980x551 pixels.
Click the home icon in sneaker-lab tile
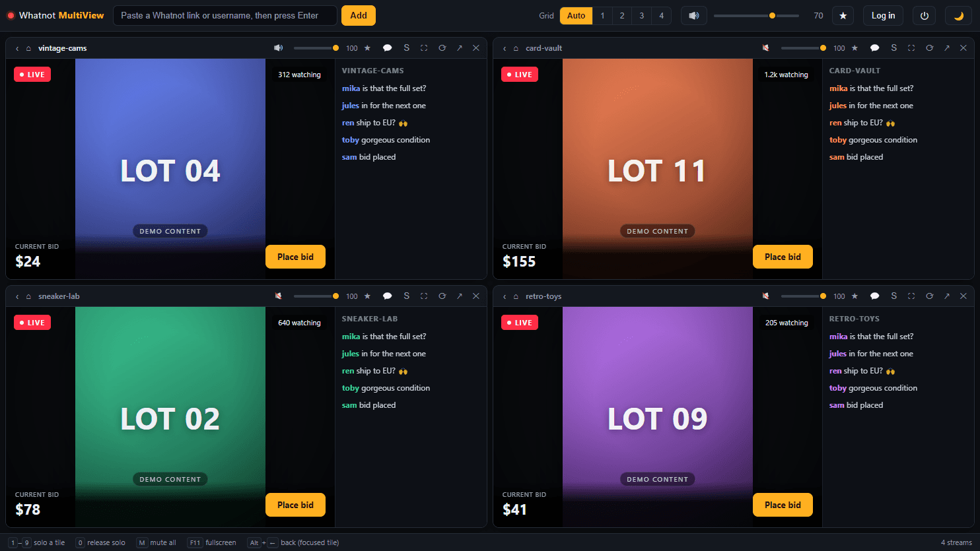(28, 296)
